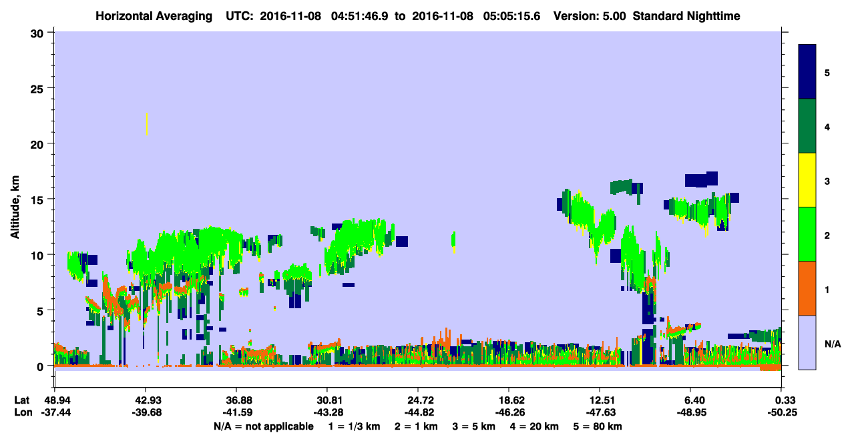Viewport: 868px width, 445px height.
Task: Click the '3 = 5 km' legend note
Action: [x=474, y=426]
